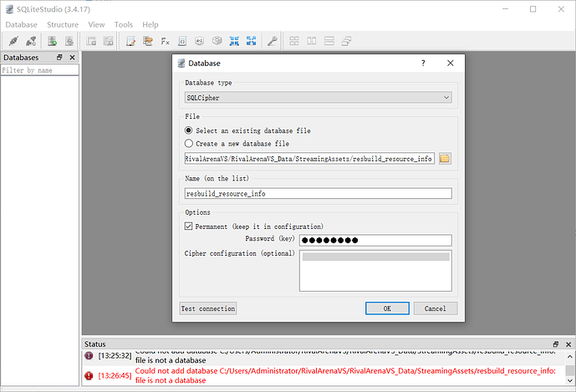This screenshot has height=392, width=576.
Task: Select 'Select an existing database file' option
Action: (x=189, y=130)
